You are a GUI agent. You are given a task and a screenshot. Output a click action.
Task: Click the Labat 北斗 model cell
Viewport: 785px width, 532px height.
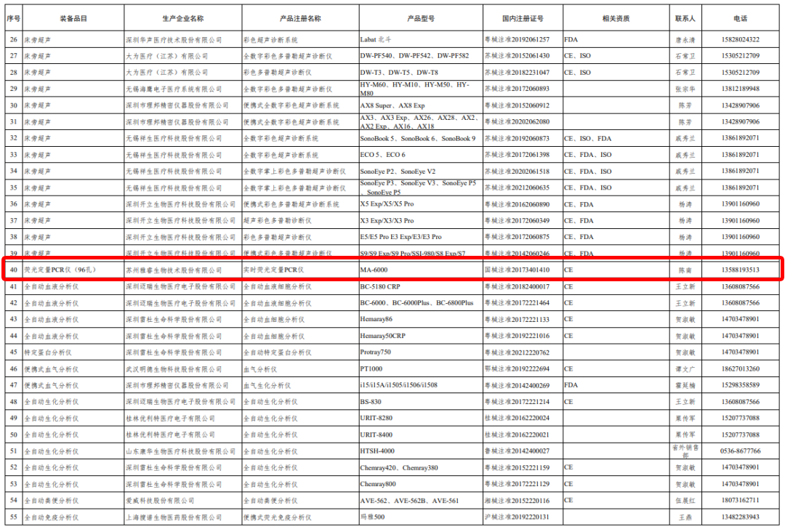coord(379,39)
